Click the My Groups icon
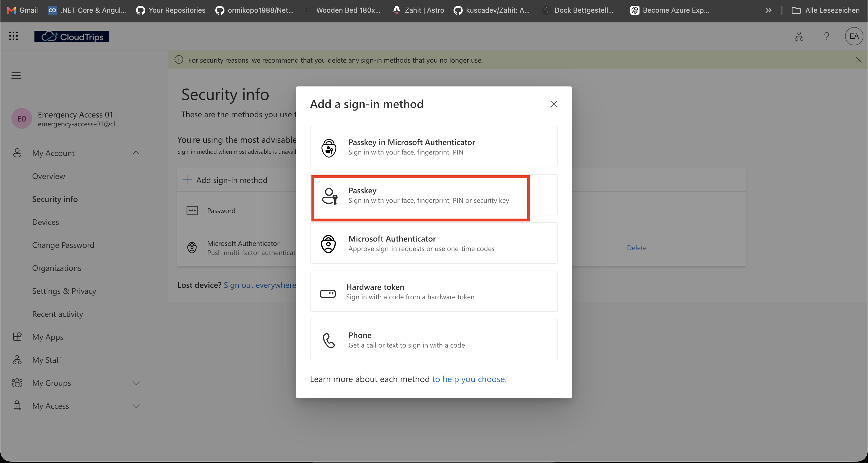 click(x=17, y=383)
